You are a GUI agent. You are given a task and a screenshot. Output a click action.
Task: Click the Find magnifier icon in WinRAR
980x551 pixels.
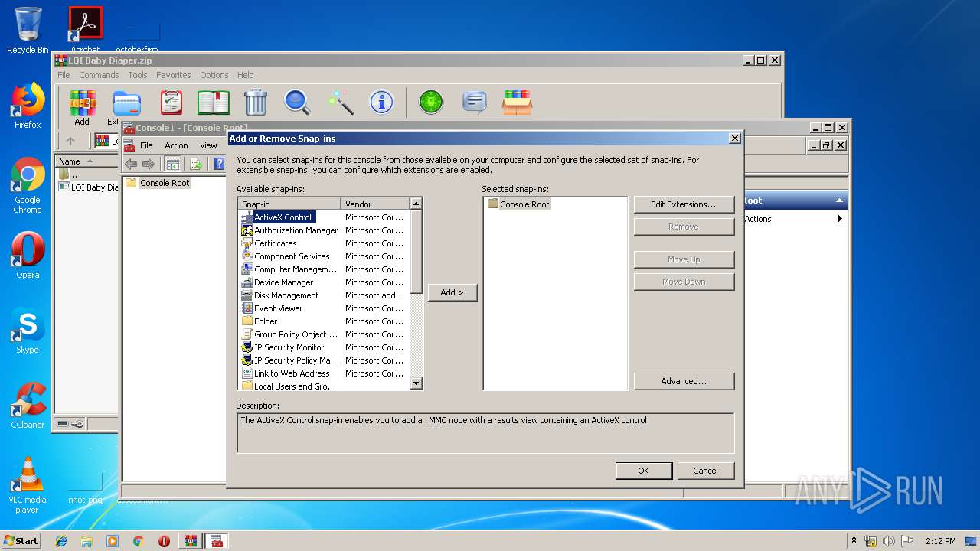pyautogui.click(x=297, y=102)
